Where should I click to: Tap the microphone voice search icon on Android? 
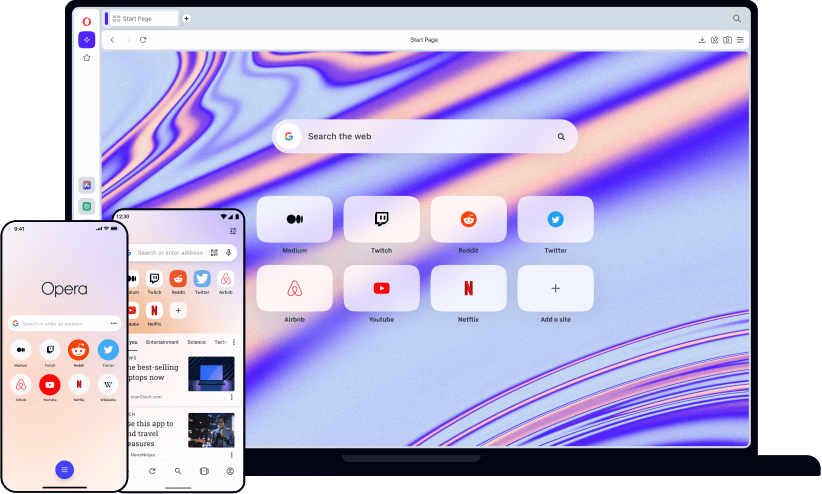pos(229,253)
